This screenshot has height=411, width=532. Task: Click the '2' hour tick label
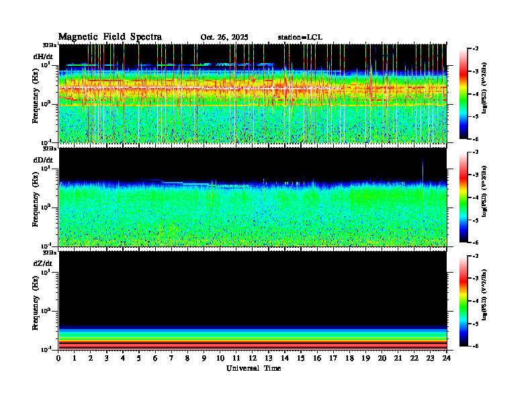tap(91, 358)
